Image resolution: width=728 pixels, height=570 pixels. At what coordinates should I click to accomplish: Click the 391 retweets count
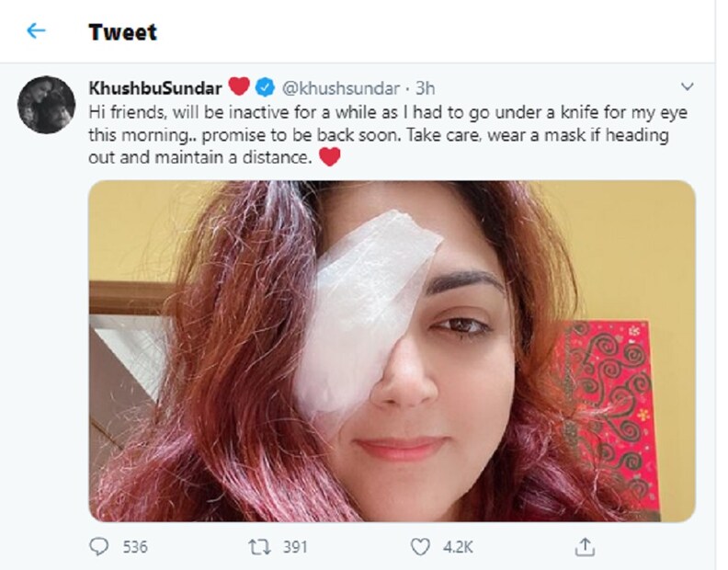pos(295,547)
